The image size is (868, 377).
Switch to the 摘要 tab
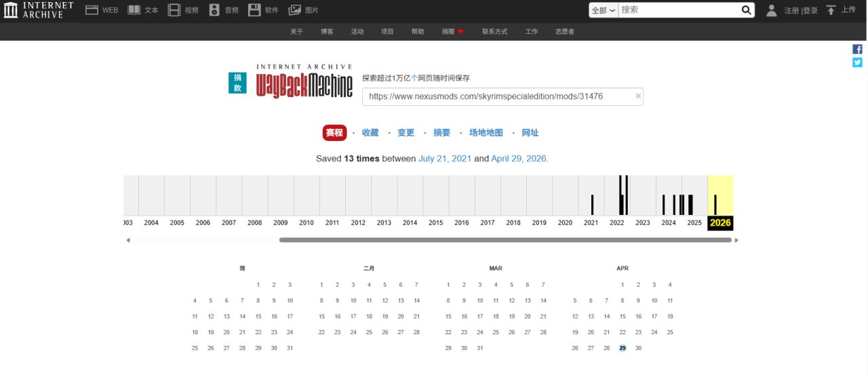point(441,133)
